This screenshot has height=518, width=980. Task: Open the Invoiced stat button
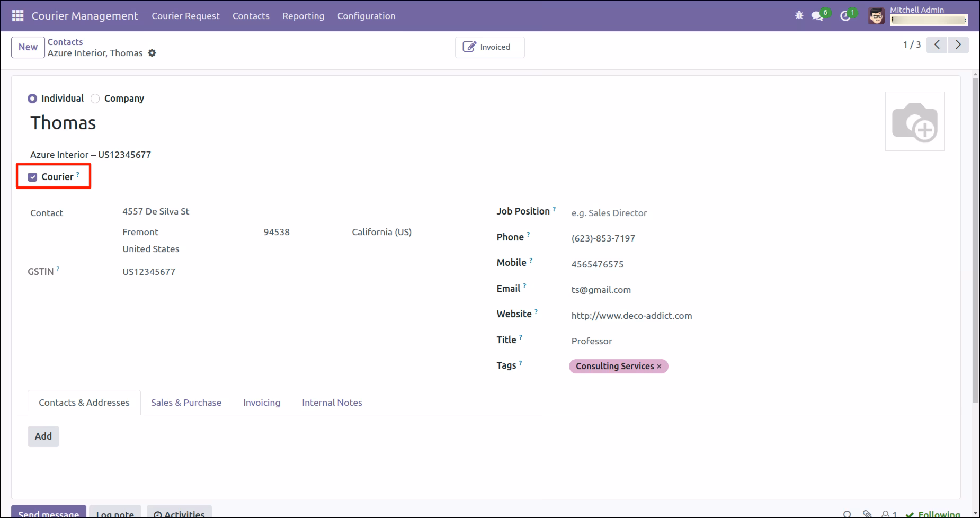(x=490, y=47)
